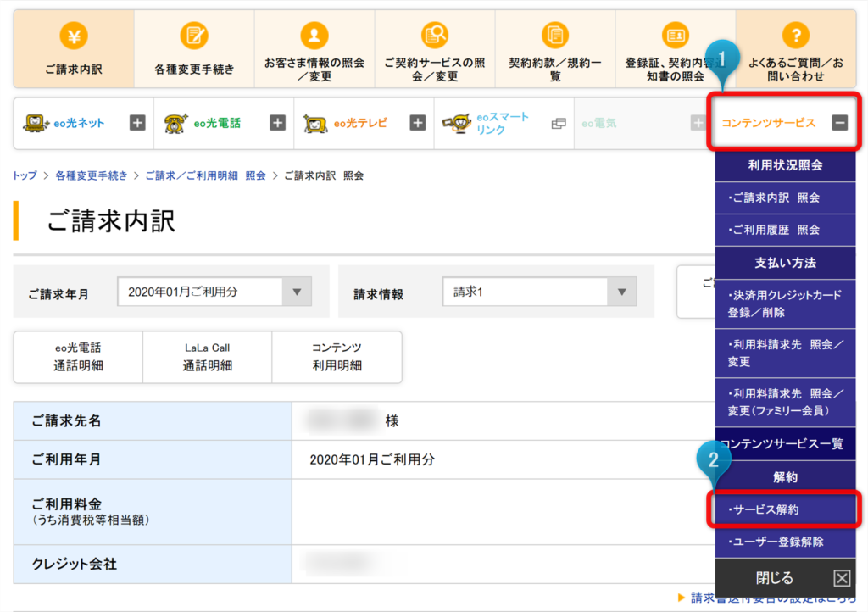Expand the eo光テレビ plus button

point(417,123)
